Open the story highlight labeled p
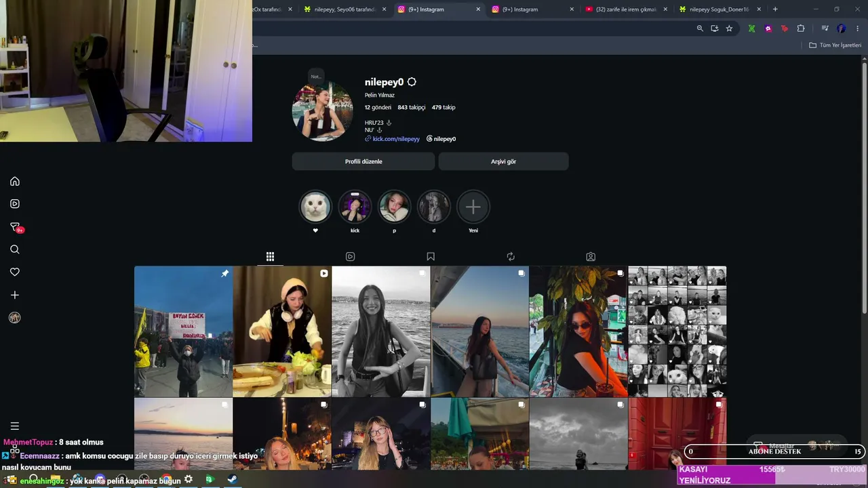The width and height of the screenshot is (868, 488). [394, 207]
